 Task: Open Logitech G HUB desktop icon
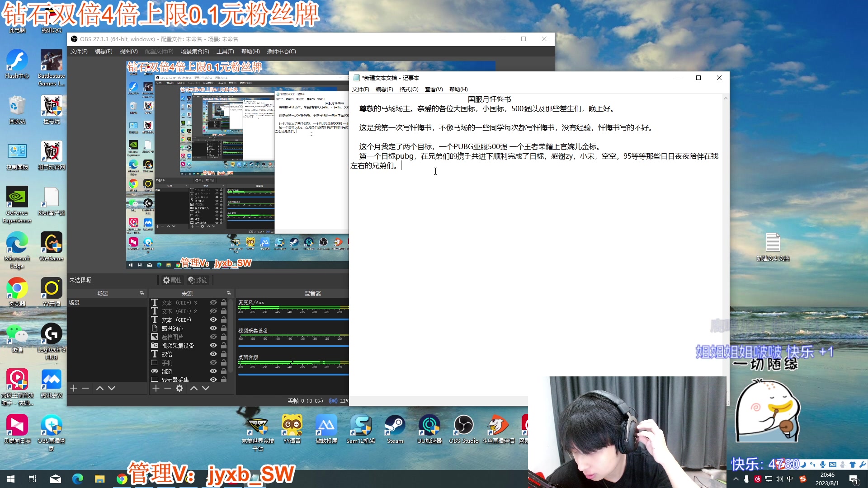pyautogui.click(x=52, y=342)
